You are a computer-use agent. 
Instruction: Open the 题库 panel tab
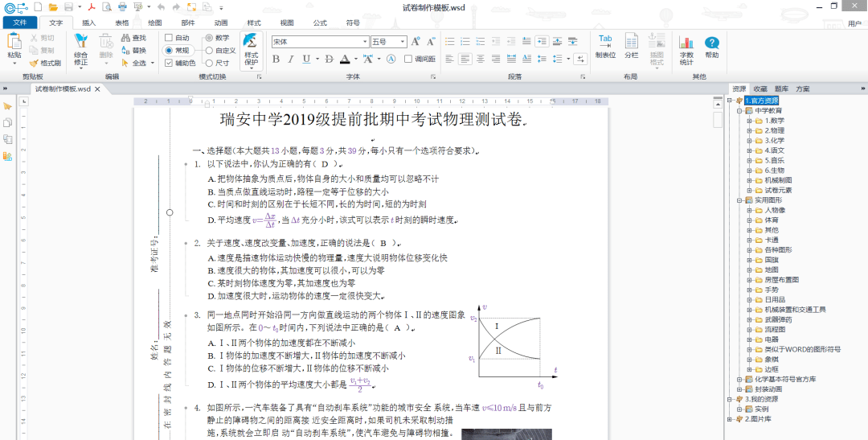tap(781, 88)
